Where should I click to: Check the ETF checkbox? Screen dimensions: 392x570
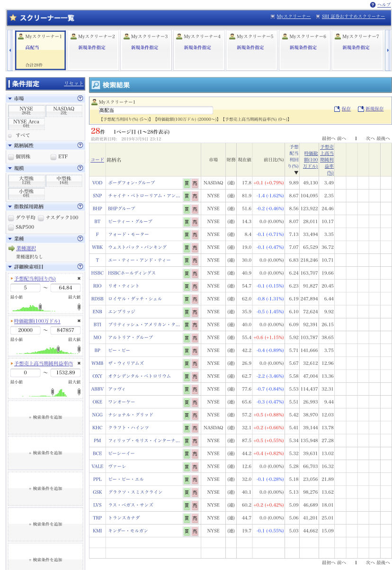coord(53,157)
